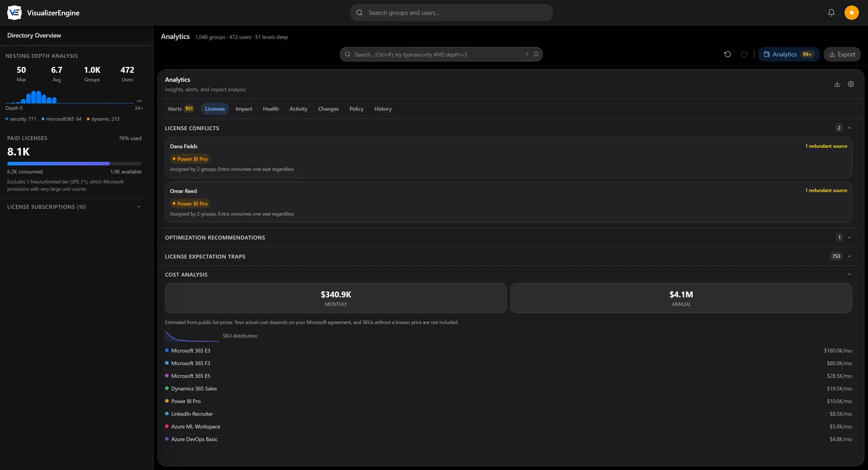Image resolution: width=868 pixels, height=470 pixels.
Task: Click the dynamic: 213 legend item
Action: point(103,119)
